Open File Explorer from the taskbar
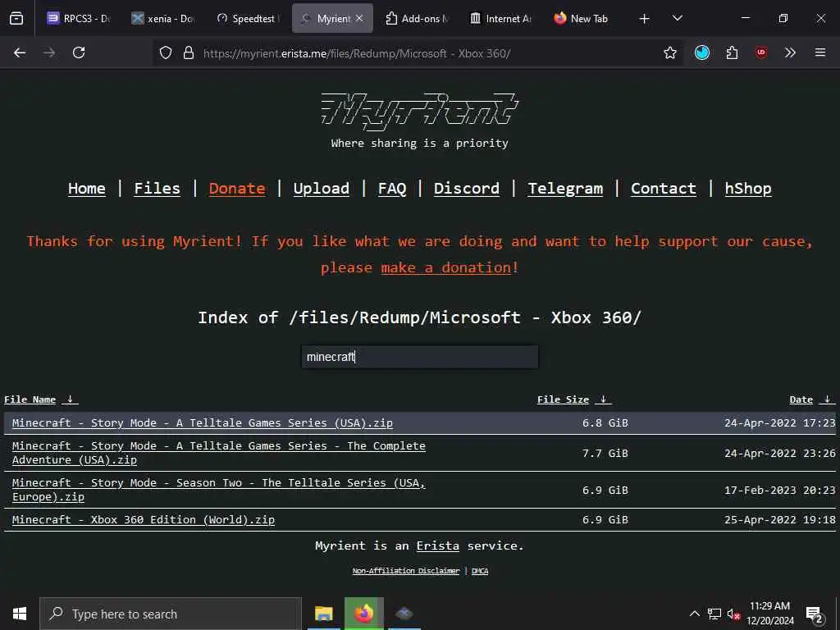The image size is (840, 630). [323, 614]
